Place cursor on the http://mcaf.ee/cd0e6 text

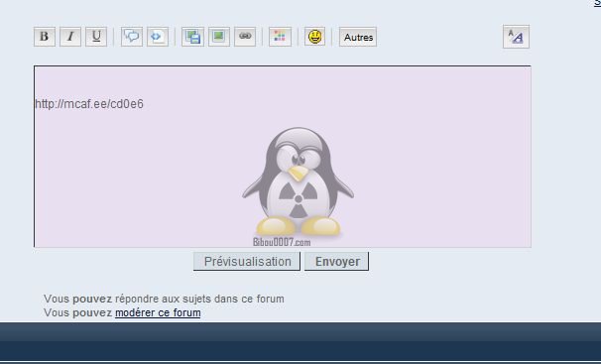click(x=89, y=104)
